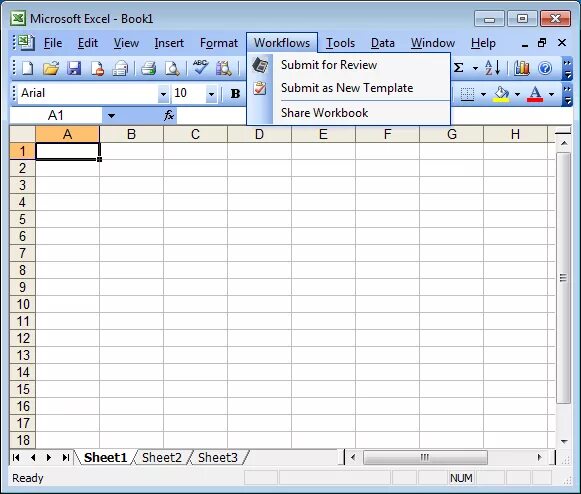Expand the font size 10 dropdown
This screenshot has width=581, height=494.
tap(211, 94)
